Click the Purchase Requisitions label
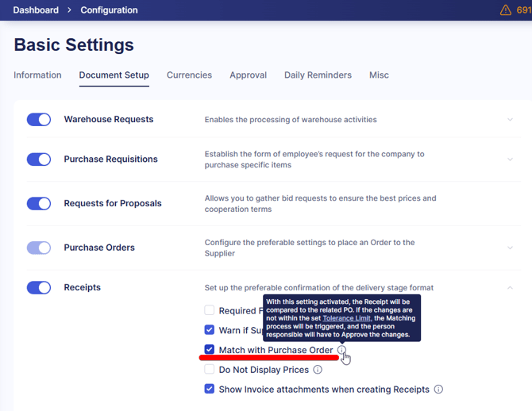Image resolution: width=532 pixels, height=411 pixels. click(x=110, y=159)
